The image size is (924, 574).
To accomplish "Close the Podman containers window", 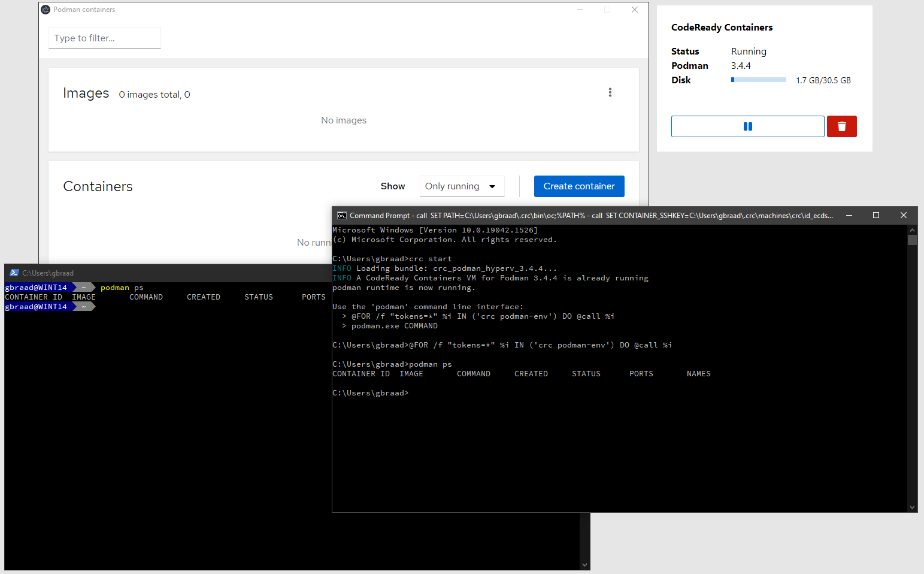I will pos(635,10).
